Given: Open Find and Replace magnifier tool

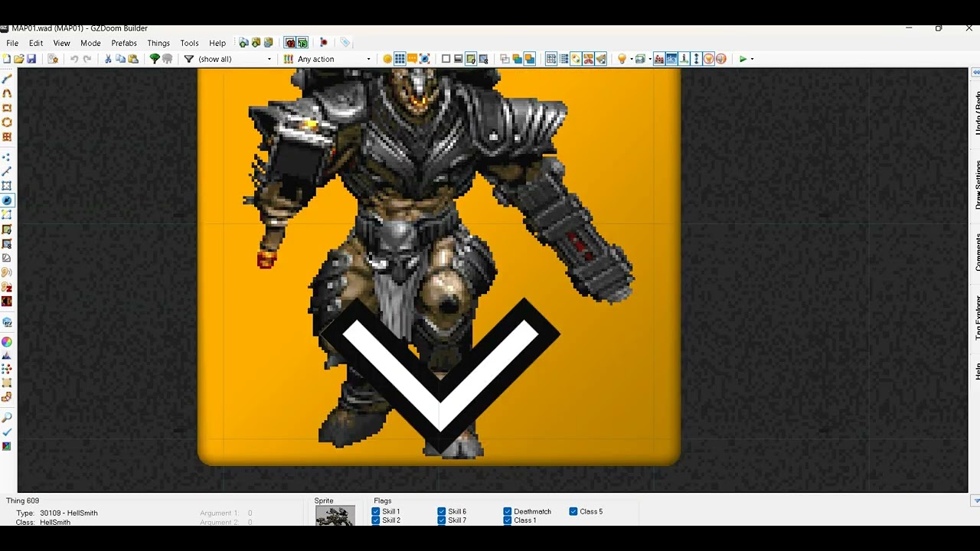Looking at the screenshot, I should pyautogui.click(x=7, y=418).
